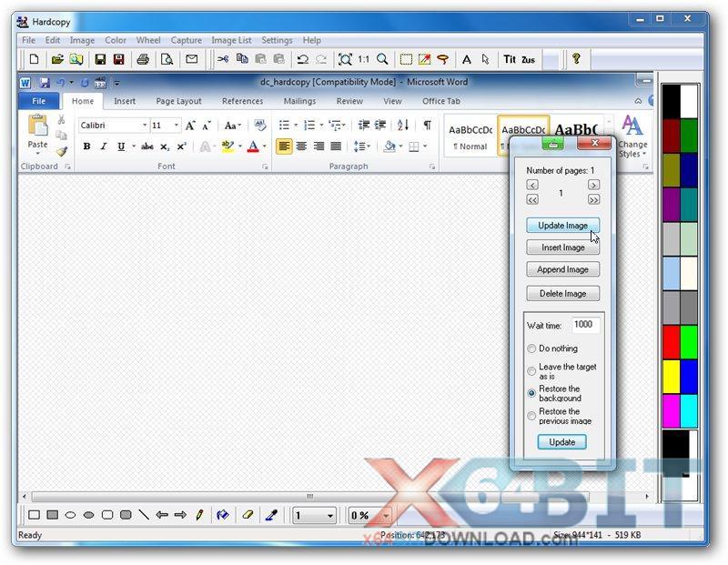The height and width of the screenshot is (565, 728).
Task: Expand the Calibri font name dropdown
Action: click(145, 126)
